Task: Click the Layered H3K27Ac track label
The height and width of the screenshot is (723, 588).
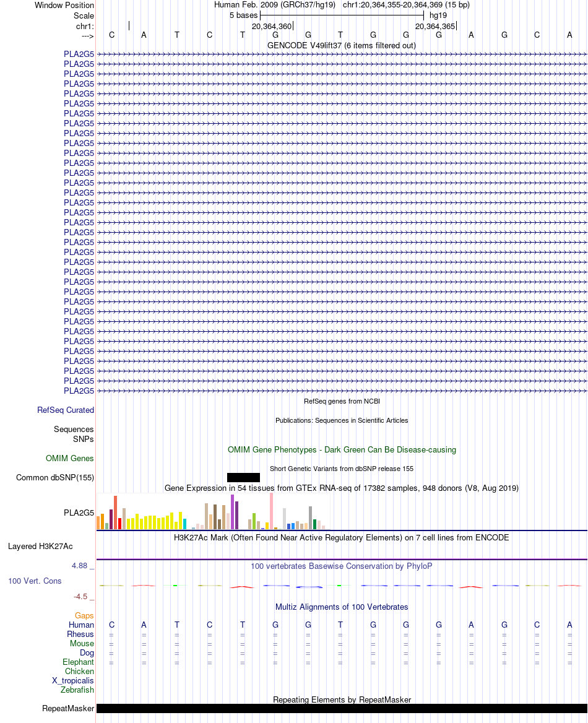Action: [x=40, y=547]
